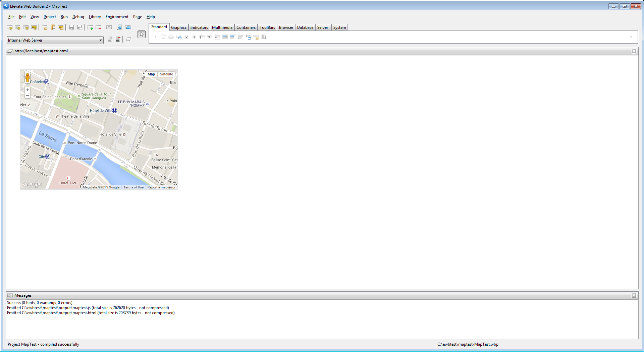Image resolution: width=644 pixels, height=352 pixels.
Task: Select the Button component in palette
Action: pyautogui.click(x=171, y=37)
